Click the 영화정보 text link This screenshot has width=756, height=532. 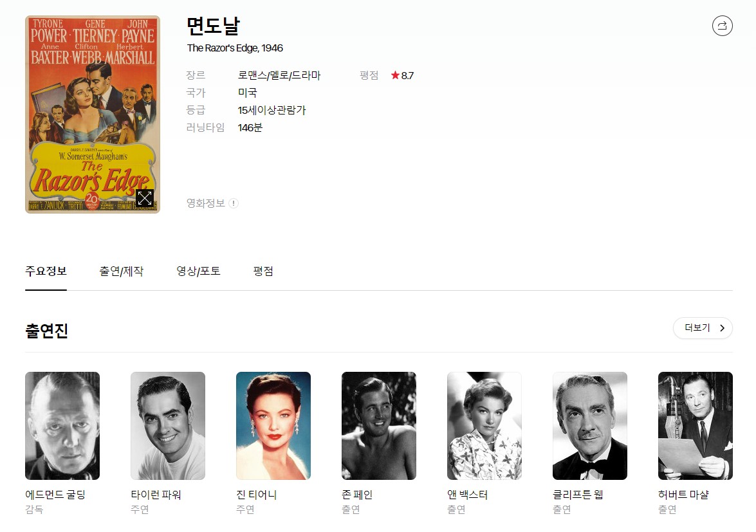click(x=205, y=203)
